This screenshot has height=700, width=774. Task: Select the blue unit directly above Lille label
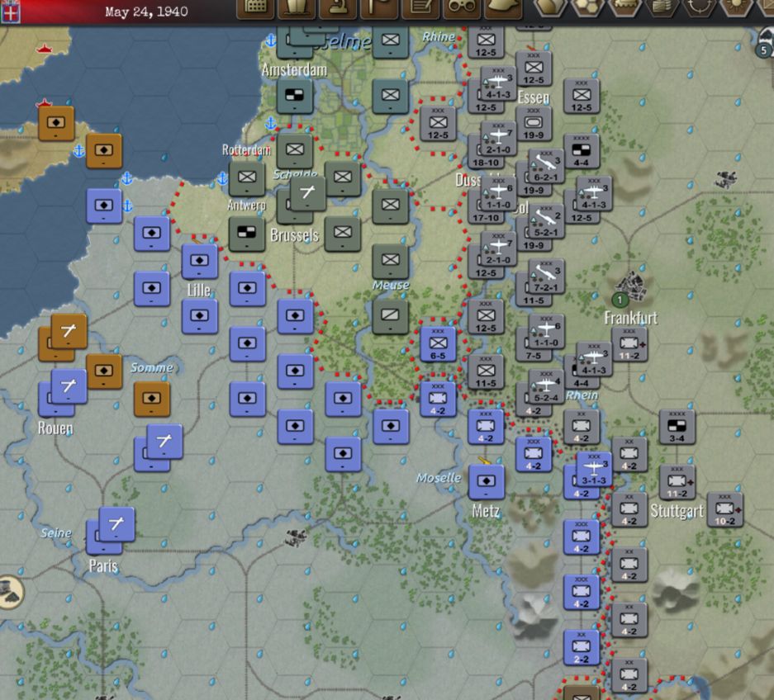pyautogui.click(x=199, y=261)
